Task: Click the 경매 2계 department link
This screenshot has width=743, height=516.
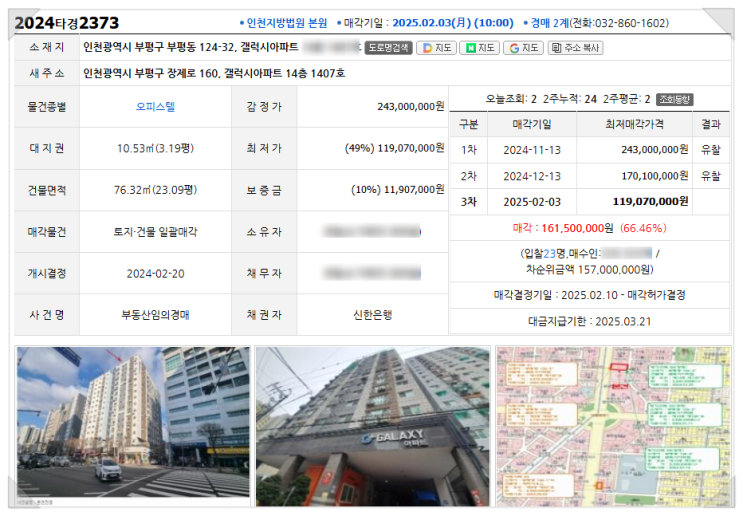Action: (550, 23)
